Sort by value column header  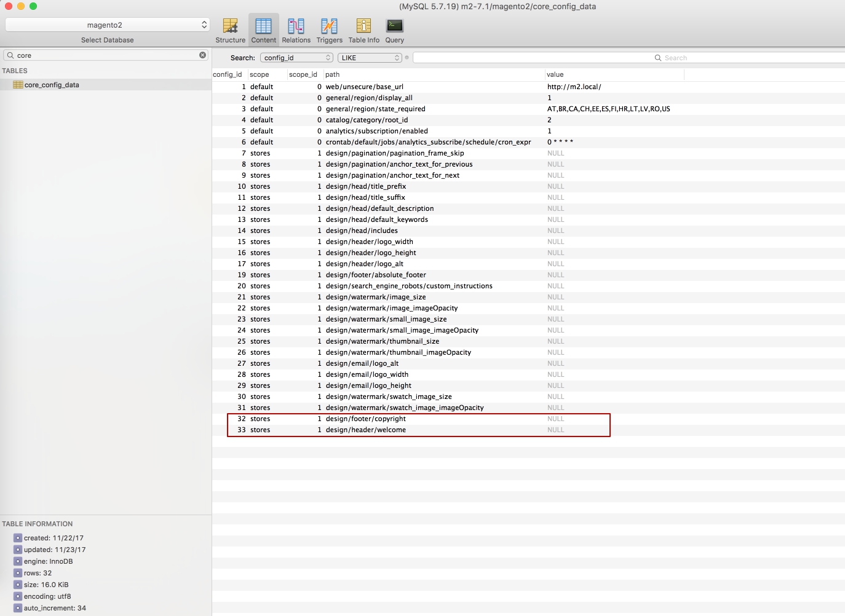(614, 74)
